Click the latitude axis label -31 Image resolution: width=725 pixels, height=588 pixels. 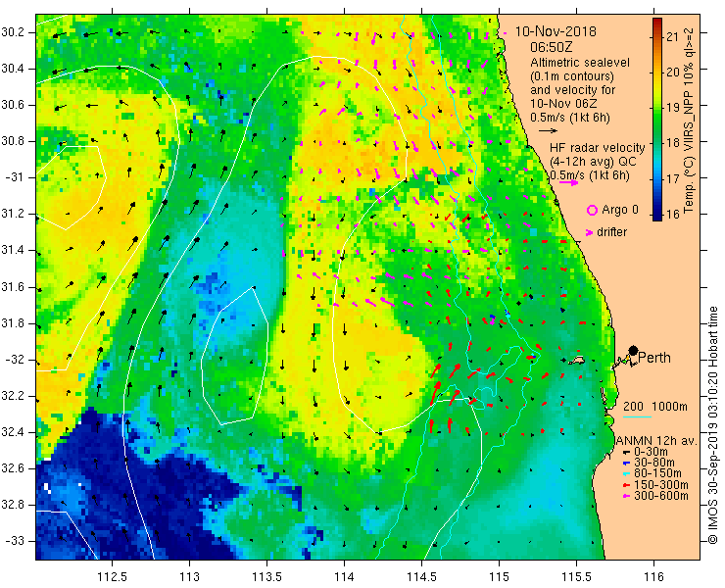coord(15,177)
